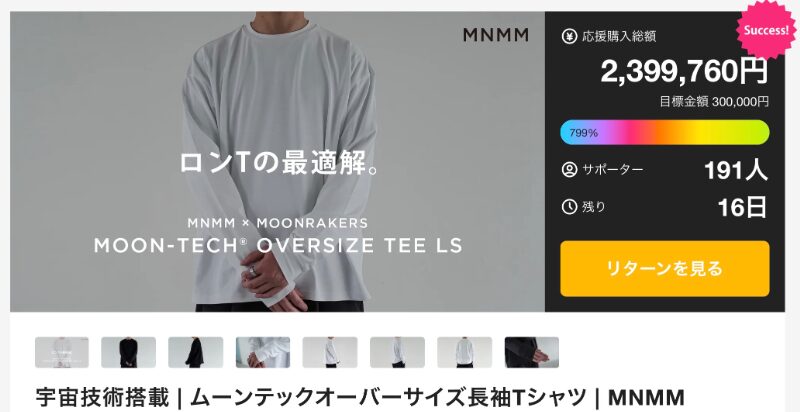Viewport: 800px width, 412px height.
Task: Click the rainbow 799% progress bar
Action: [x=664, y=133]
